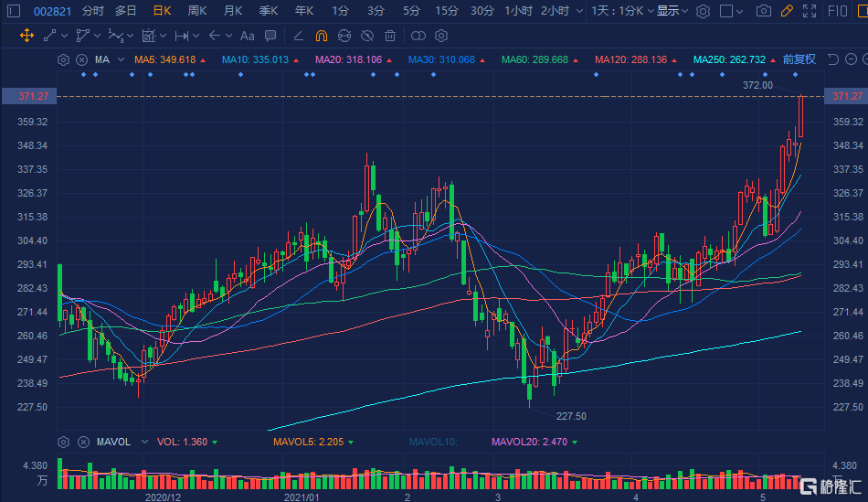This screenshot has height=502, width=868.
Task: Click the trash delete drawings icon
Action: 390,36
